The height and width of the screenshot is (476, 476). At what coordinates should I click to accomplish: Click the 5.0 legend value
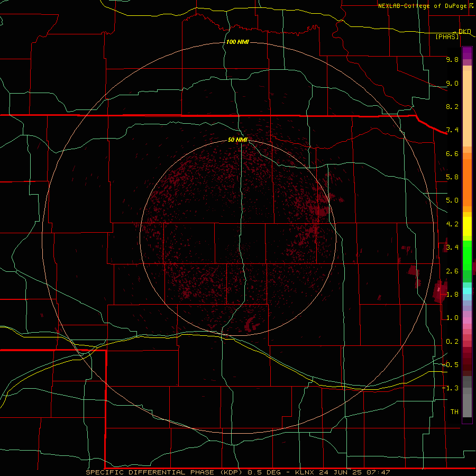452,200
